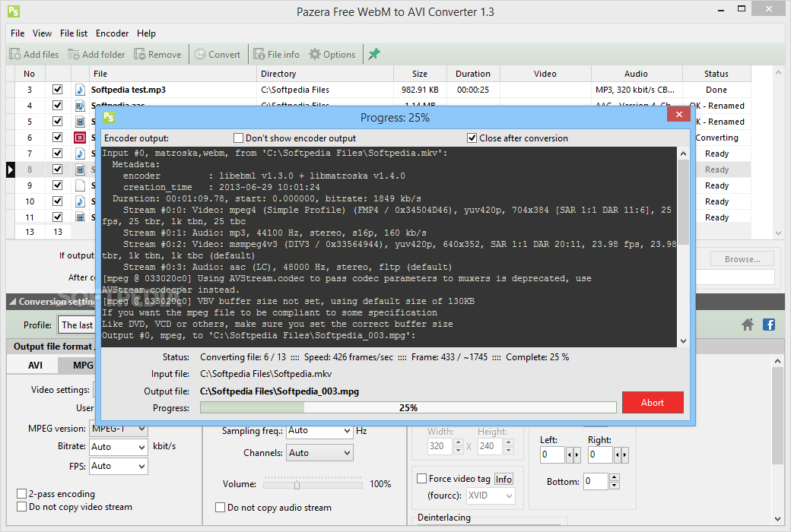Image resolution: width=791 pixels, height=532 pixels.
Task: Open the Facebook icon link
Action: point(769,325)
